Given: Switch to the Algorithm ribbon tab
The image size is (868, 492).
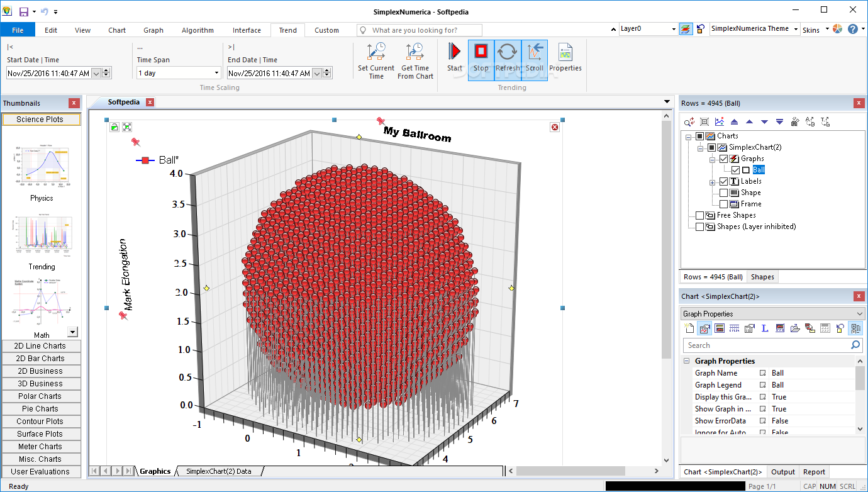Looking at the screenshot, I should (x=198, y=30).
